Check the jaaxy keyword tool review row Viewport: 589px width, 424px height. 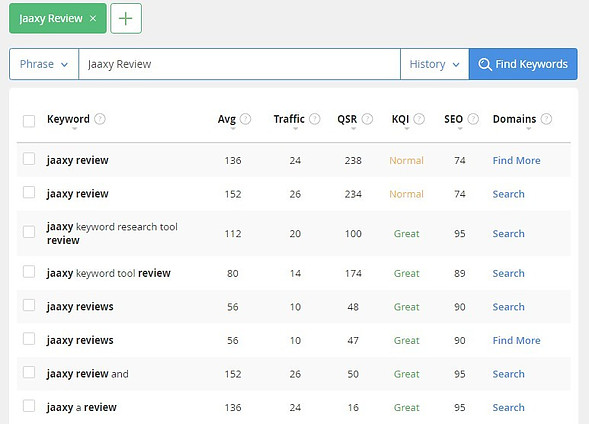point(29,272)
